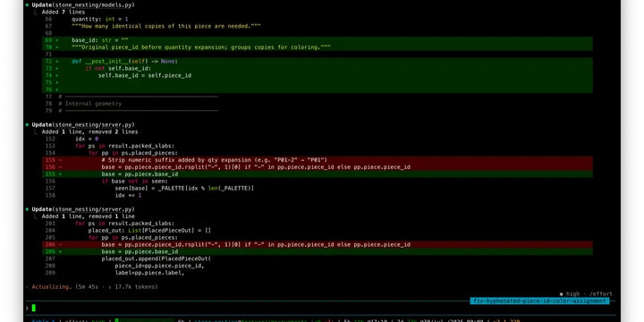Viewport: 644px width, 322px height.
Task: Click line 203 'for ps in result.packed_slabs:'
Action: (x=125, y=224)
